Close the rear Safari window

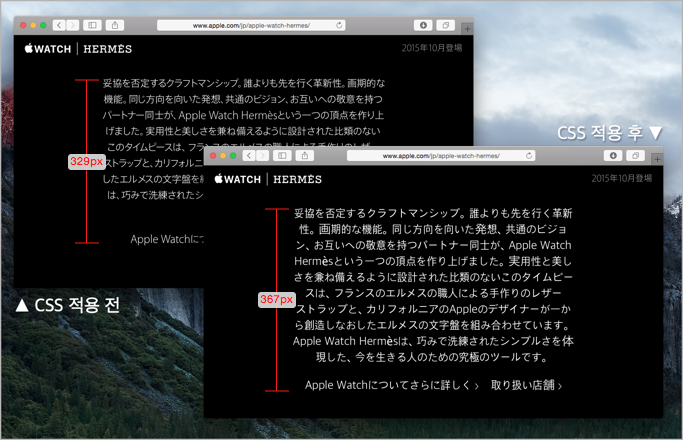click(23, 25)
